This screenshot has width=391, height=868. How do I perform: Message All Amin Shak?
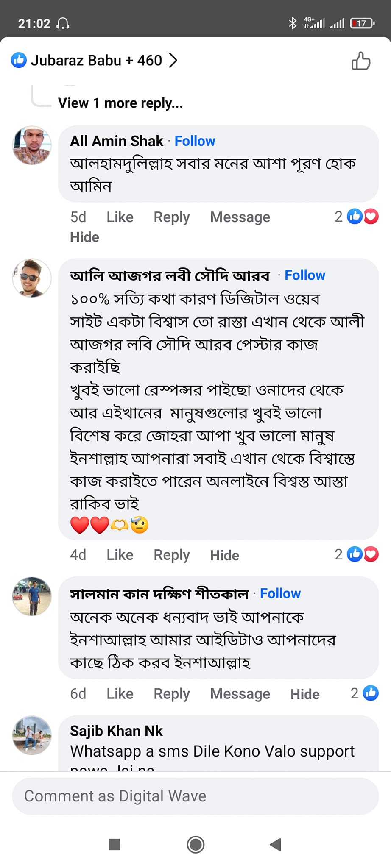point(240,217)
